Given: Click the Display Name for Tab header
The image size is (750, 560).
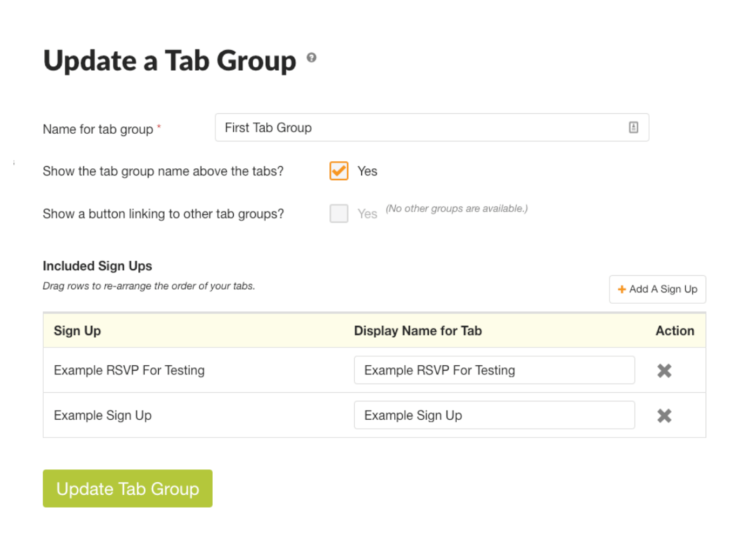Looking at the screenshot, I should coord(418,331).
